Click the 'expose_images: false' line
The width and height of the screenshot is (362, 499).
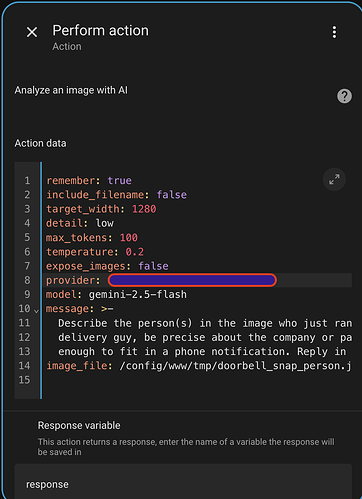[x=107, y=266]
